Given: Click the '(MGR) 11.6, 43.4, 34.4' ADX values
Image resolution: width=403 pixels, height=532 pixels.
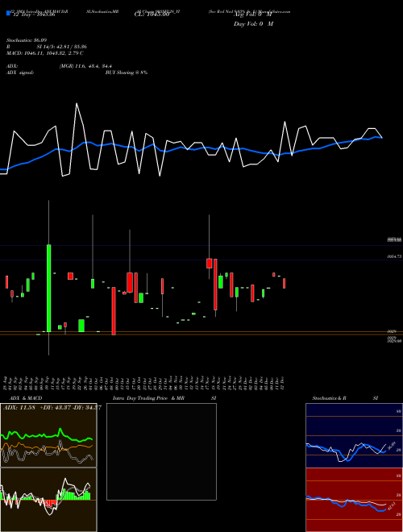Looking at the screenshot, I should [85, 66].
